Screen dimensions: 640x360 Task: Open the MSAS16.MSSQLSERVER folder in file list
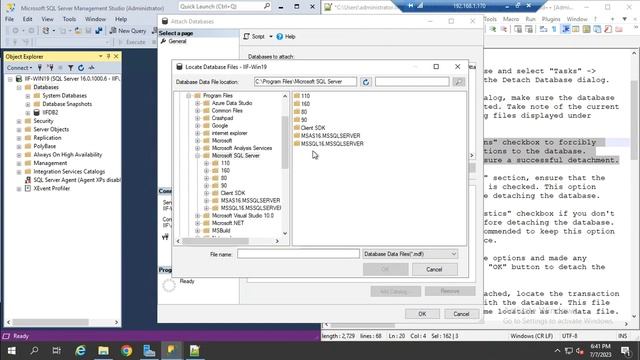[x=327, y=136]
